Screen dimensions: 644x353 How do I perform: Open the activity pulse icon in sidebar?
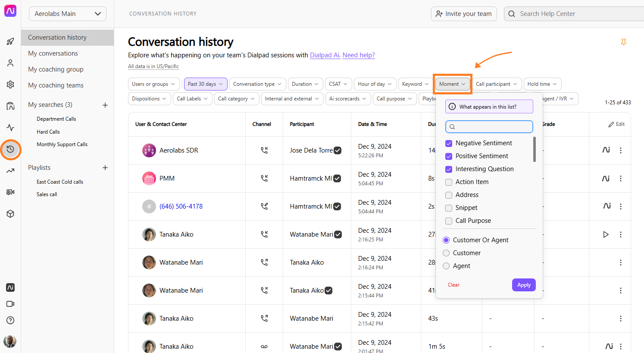coord(10,128)
